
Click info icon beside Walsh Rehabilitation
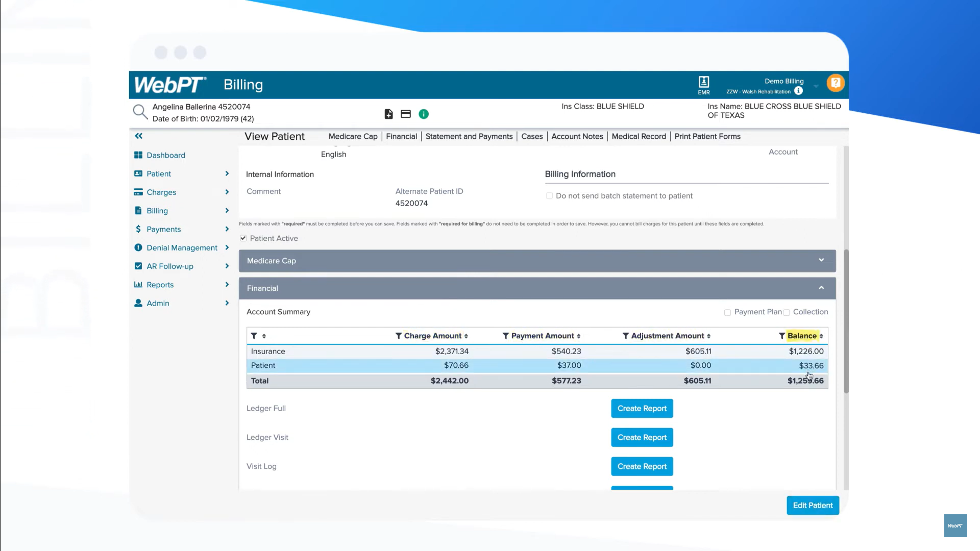[x=799, y=91]
